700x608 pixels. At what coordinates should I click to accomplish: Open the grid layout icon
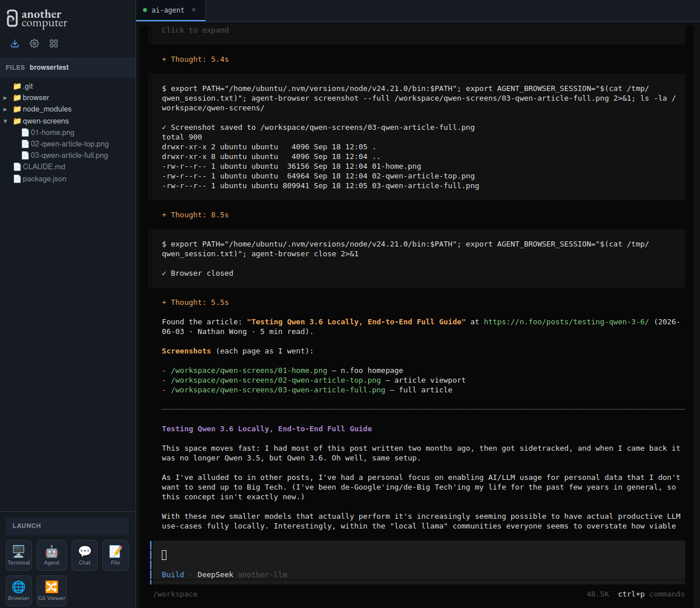[54, 43]
